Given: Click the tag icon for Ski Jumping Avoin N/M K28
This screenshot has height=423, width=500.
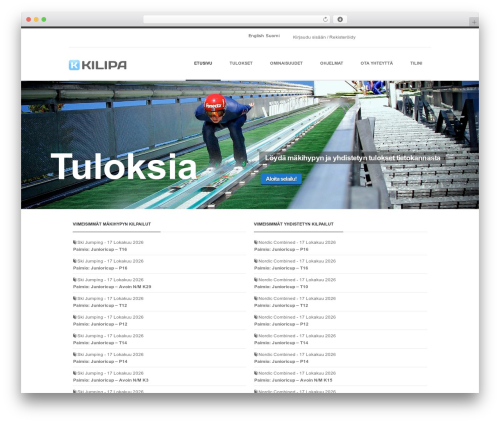Looking at the screenshot, I should coord(75,280).
